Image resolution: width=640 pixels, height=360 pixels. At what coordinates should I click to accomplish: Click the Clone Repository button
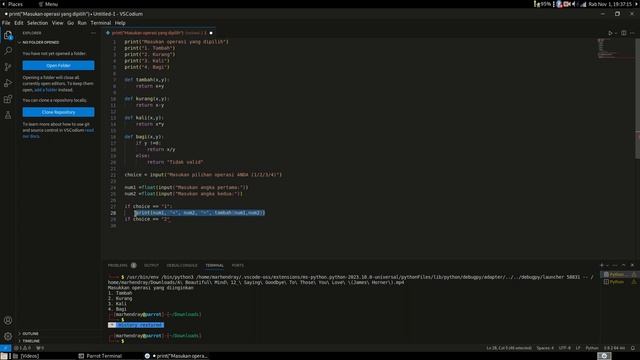coord(58,112)
